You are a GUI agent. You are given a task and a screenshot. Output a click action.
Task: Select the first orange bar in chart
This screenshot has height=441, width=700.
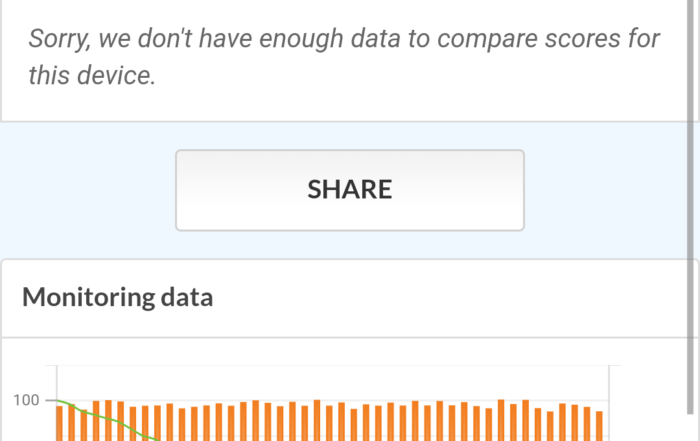pyautogui.click(x=60, y=423)
